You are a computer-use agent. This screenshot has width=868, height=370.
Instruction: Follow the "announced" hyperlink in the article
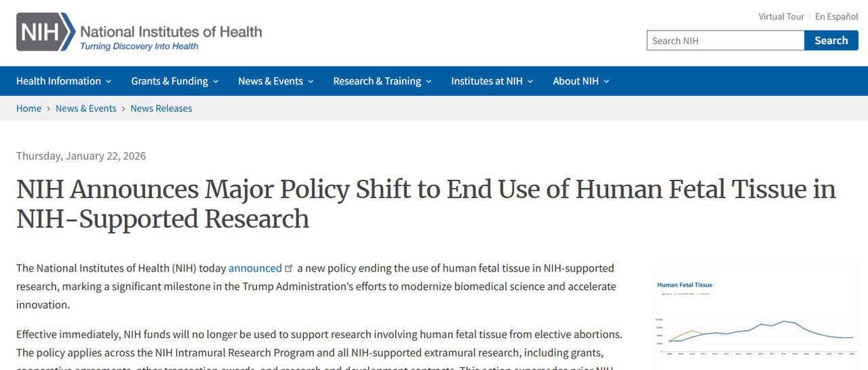coord(255,268)
